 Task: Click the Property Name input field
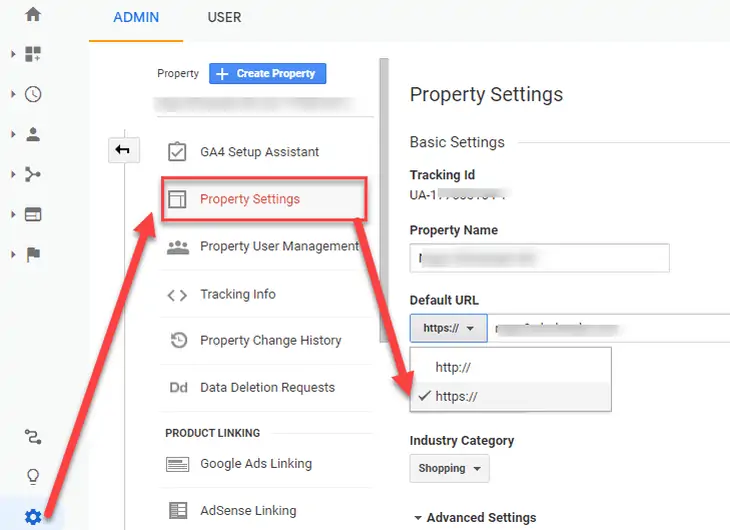point(539,258)
